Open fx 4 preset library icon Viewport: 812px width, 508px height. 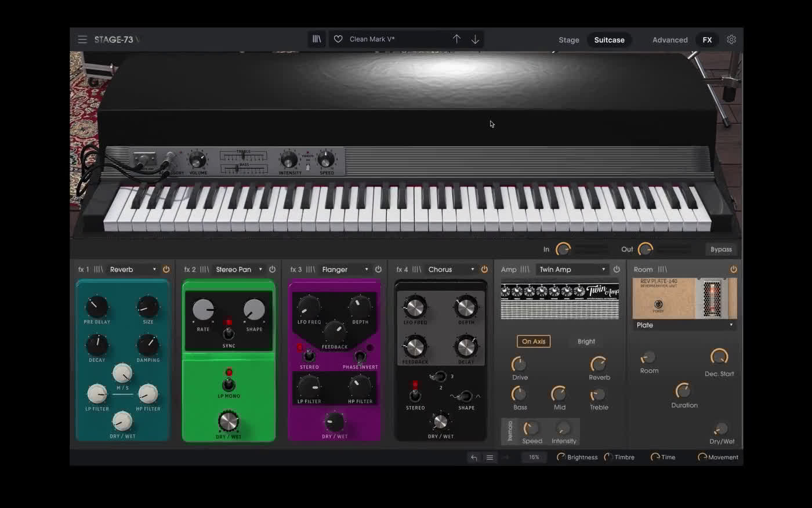tap(417, 270)
